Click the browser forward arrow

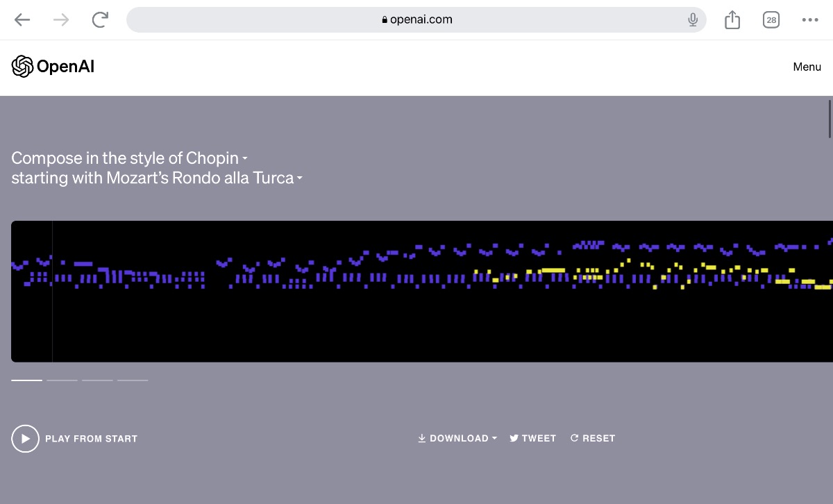pyautogui.click(x=61, y=19)
